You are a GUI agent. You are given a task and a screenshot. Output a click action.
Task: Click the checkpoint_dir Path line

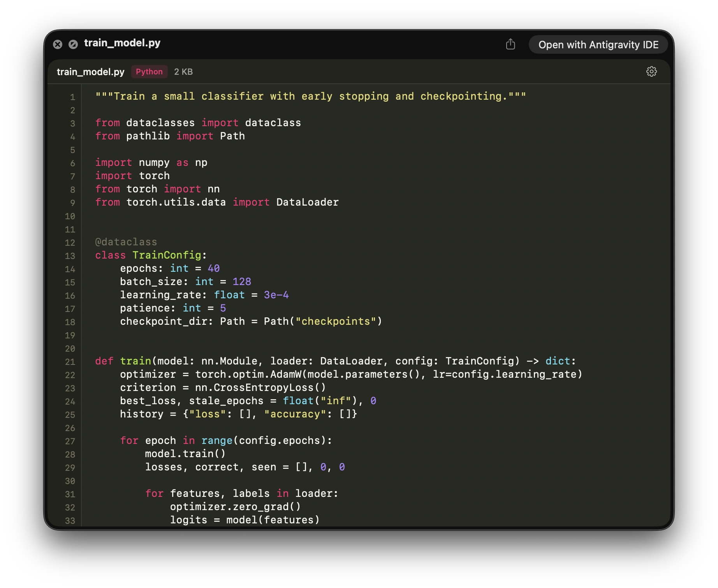click(251, 321)
